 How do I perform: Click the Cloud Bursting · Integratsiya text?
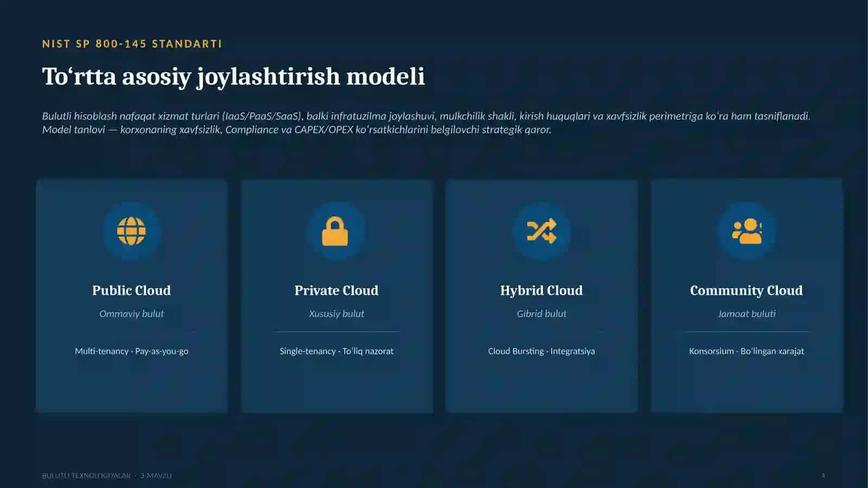pyautogui.click(x=541, y=351)
